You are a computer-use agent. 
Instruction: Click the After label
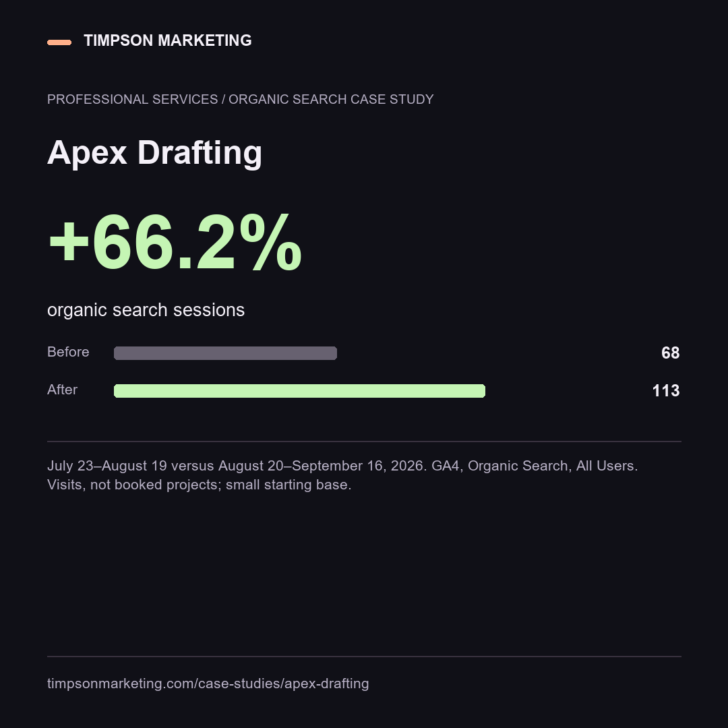click(x=62, y=390)
